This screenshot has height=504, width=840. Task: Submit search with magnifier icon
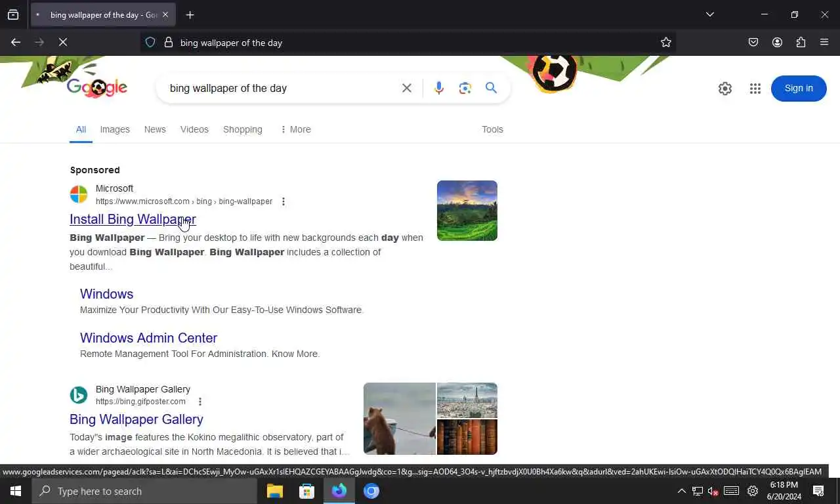point(491,88)
